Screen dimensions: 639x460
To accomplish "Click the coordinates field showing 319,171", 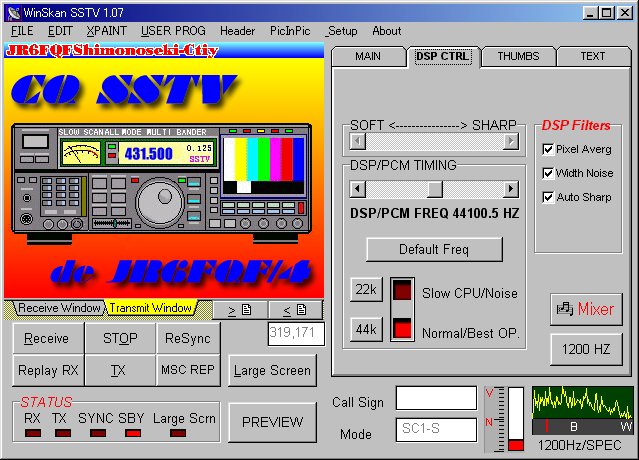I will click(296, 334).
